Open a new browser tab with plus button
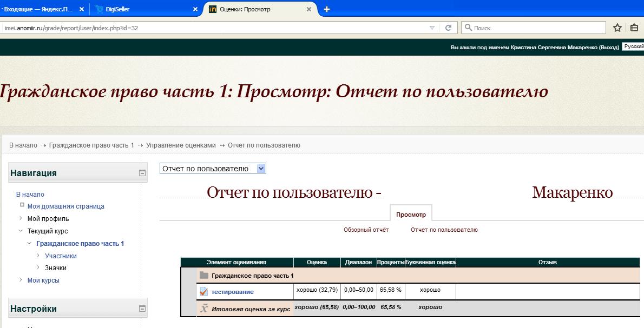Viewport: 644px width, 328px height. 327,9
